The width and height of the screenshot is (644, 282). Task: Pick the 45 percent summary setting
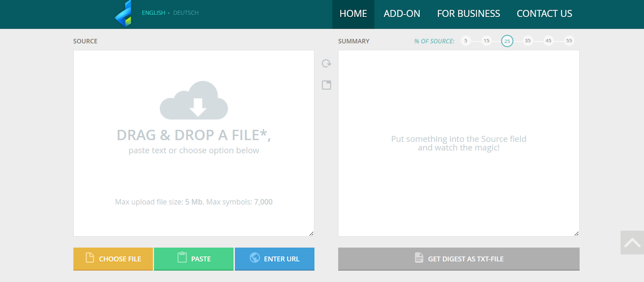tap(548, 41)
